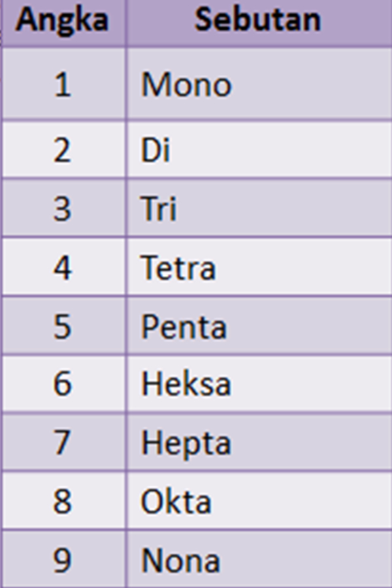Select the cell with number 3
The image size is (392, 588).
pyautogui.click(x=63, y=208)
